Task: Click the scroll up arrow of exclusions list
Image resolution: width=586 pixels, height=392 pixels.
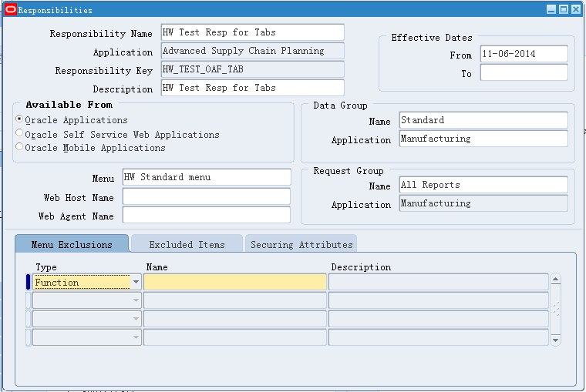Action: tap(556, 280)
